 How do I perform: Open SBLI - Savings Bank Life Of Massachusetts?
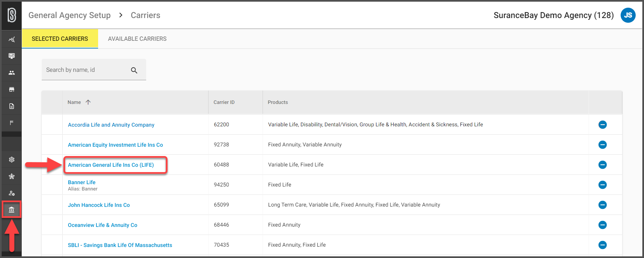pyautogui.click(x=120, y=245)
